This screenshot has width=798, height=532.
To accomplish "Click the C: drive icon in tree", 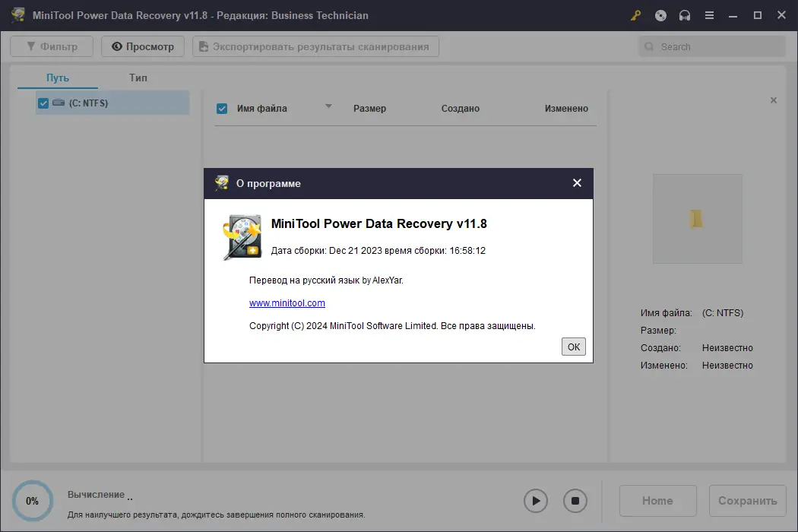I will click(59, 103).
